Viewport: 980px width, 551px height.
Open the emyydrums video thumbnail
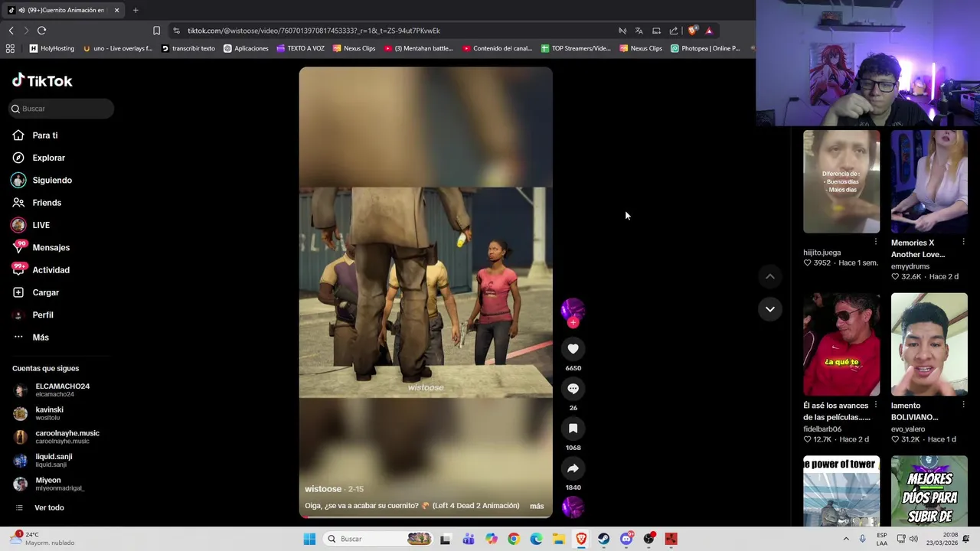point(929,181)
